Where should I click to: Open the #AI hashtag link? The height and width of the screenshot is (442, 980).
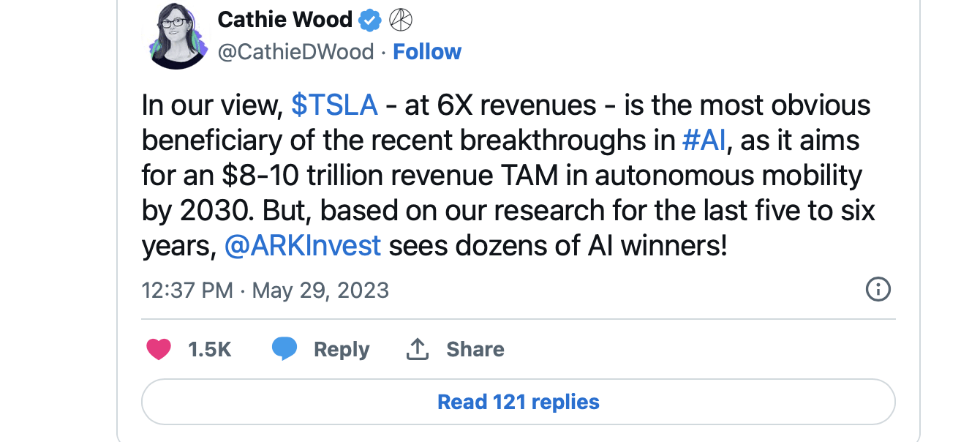click(x=703, y=141)
